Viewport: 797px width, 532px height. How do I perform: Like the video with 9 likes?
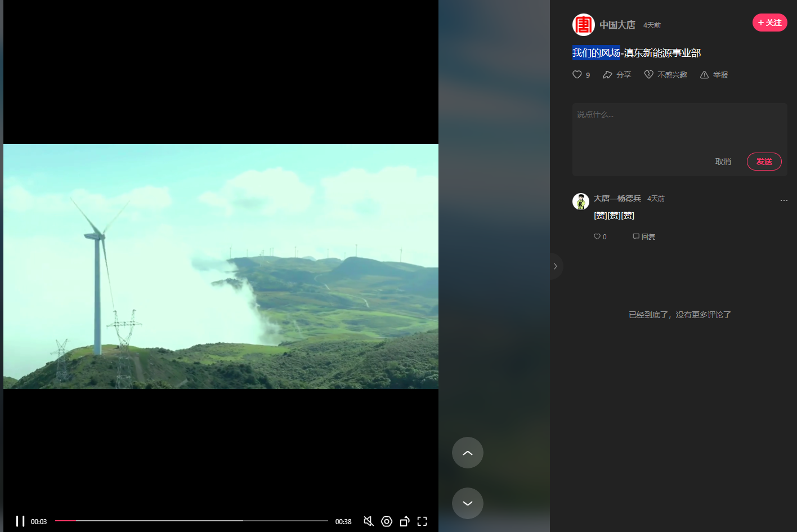577,75
